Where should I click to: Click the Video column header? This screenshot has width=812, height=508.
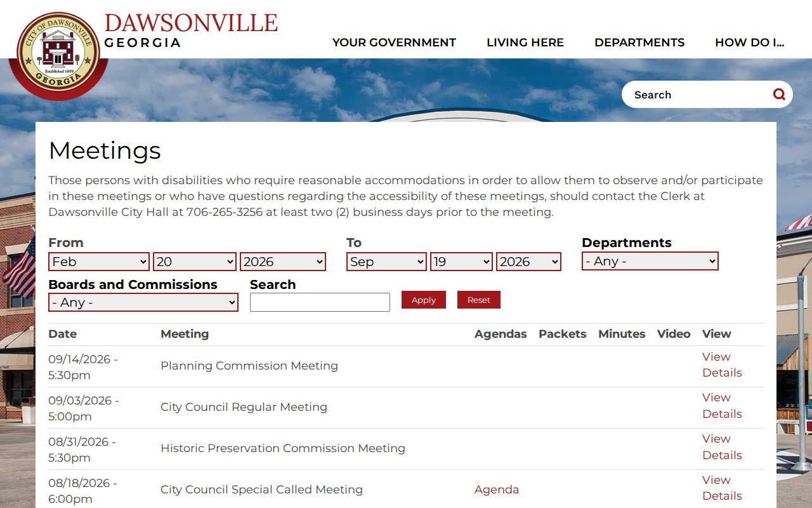pyautogui.click(x=674, y=334)
